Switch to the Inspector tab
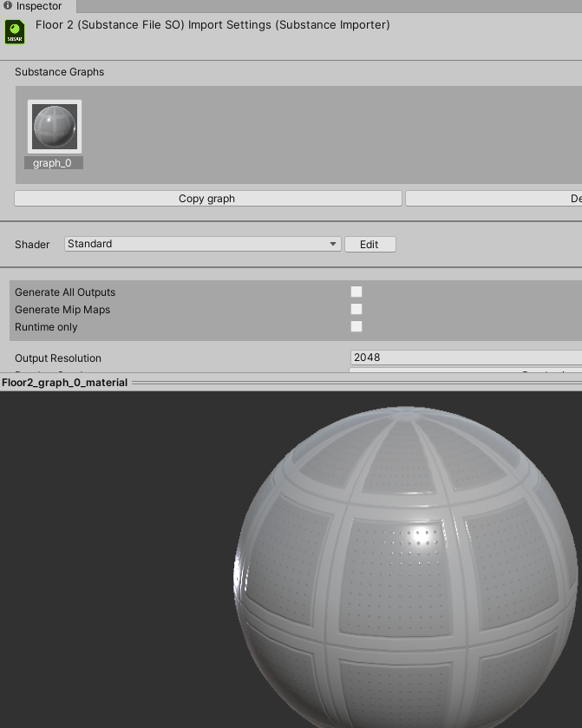Image resolution: width=582 pixels, height=728 pixels. (x=38, y=6)
